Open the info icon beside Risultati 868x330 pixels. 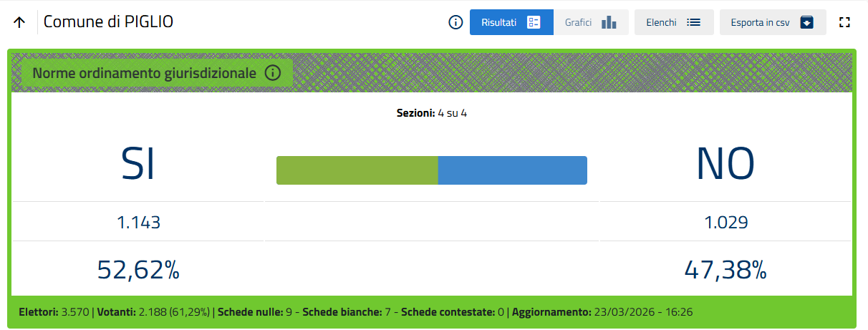click(x=455, y=22)
